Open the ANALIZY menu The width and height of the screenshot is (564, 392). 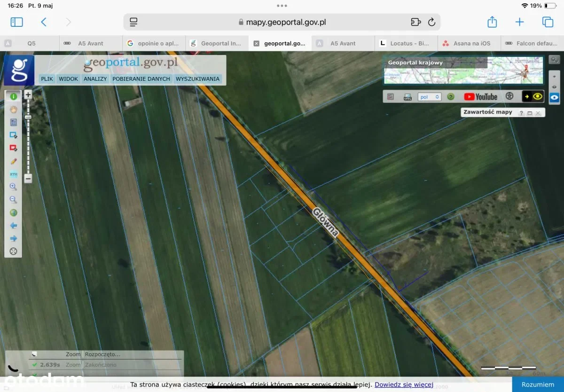tap(95, 79)
